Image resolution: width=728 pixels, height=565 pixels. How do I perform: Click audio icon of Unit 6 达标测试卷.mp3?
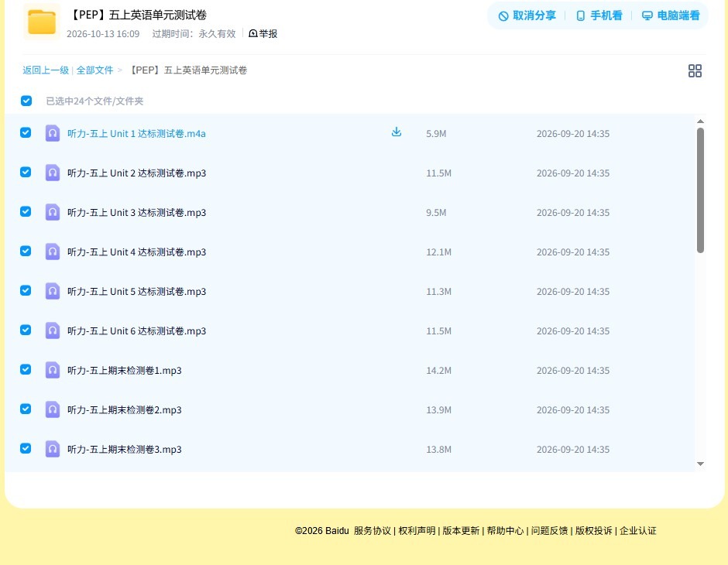point(53,330)
